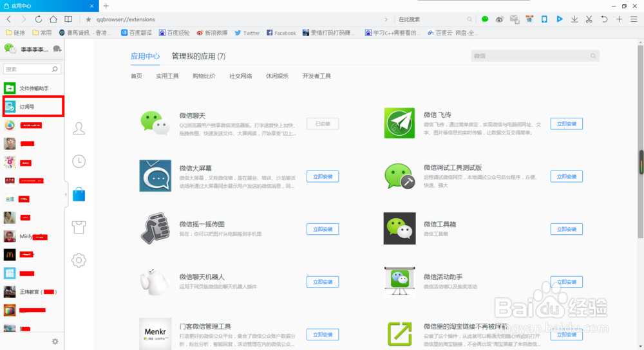Expand the address bar chevron
Viewport: 644px width, 350px height.
(386, 19)
